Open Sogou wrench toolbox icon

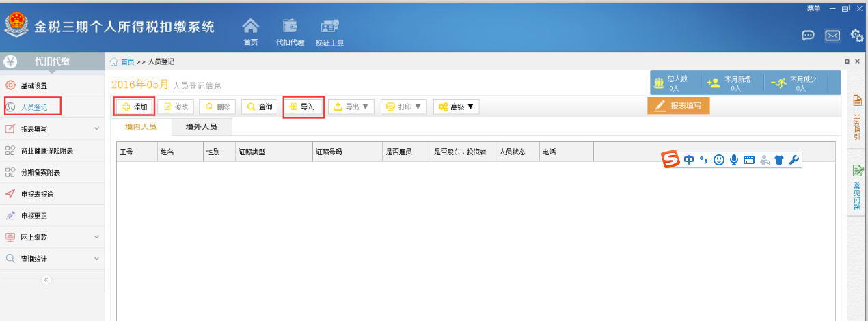[x=794, y=160]
